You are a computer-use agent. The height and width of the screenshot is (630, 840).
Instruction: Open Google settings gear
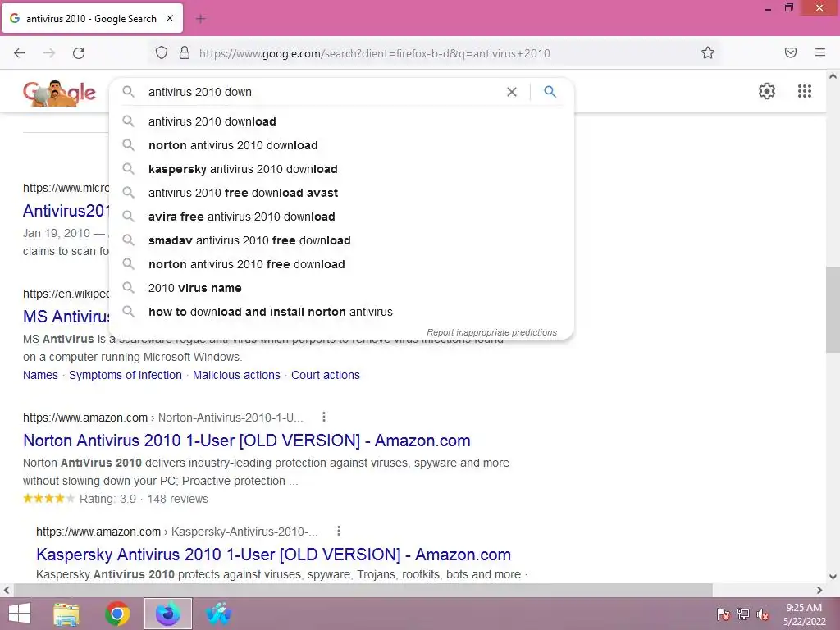click(x=767, y=91)
